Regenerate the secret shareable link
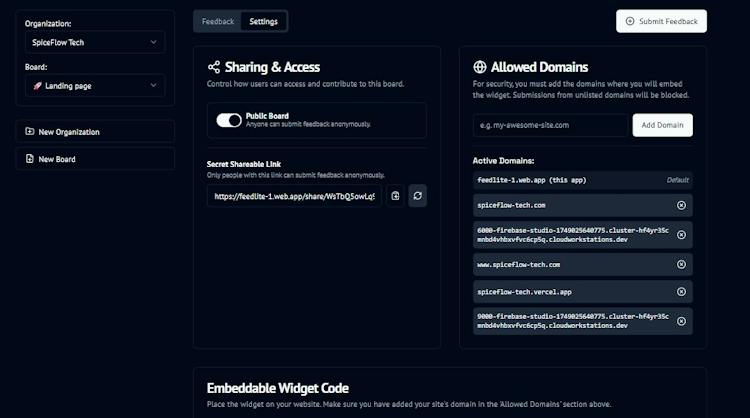Screen dimensions: 750x418 [x=418, y=196]
